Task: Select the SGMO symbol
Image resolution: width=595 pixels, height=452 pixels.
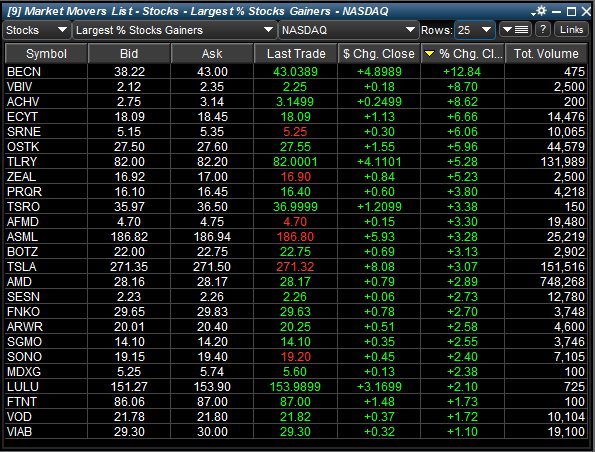Action: (x=24, y=342)
